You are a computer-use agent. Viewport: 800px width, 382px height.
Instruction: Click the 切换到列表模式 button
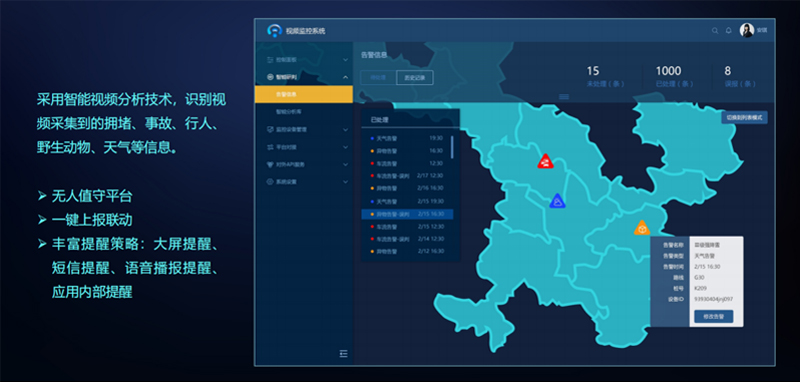click(744, 117)
